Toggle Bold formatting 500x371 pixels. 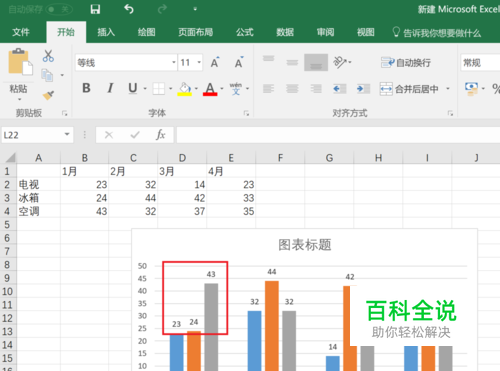[86, 88]
